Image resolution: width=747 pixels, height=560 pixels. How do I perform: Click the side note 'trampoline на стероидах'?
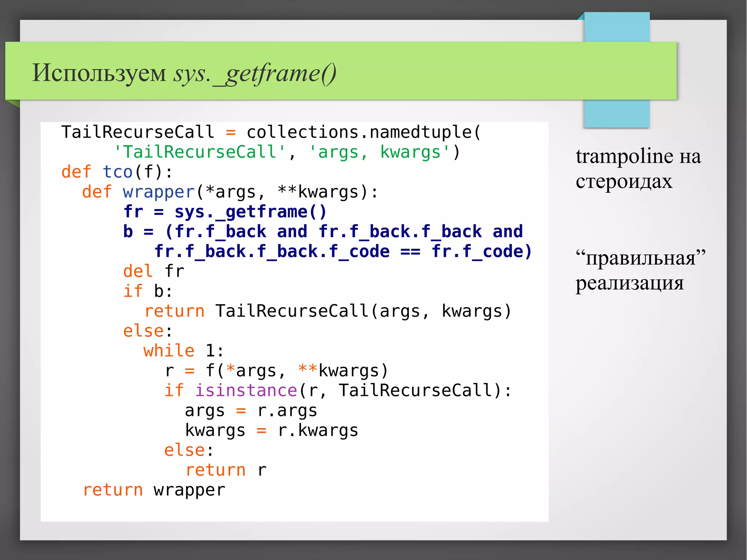pyautogui.click(x=638, y=169)
